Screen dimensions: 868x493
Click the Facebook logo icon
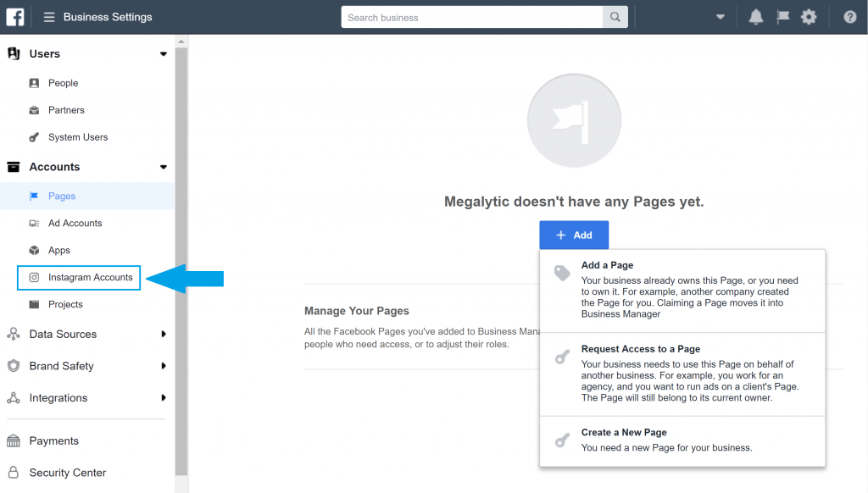15,17
